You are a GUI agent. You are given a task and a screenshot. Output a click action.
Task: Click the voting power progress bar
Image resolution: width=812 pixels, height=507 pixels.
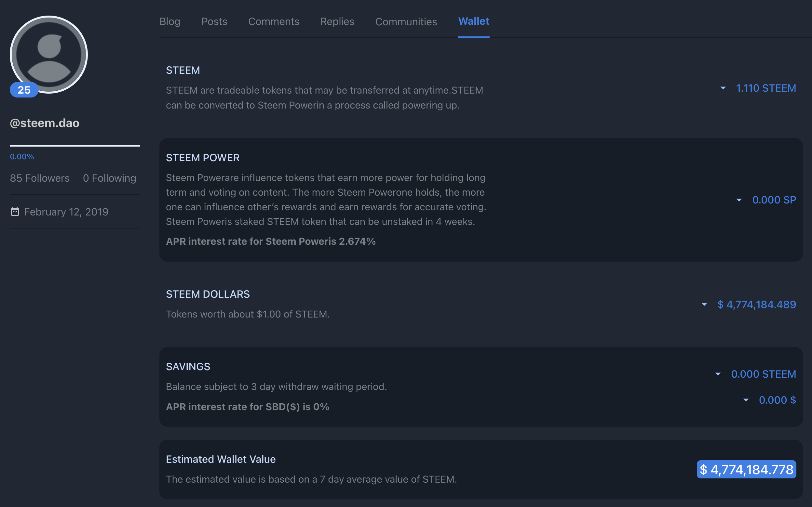click(74, 146)
